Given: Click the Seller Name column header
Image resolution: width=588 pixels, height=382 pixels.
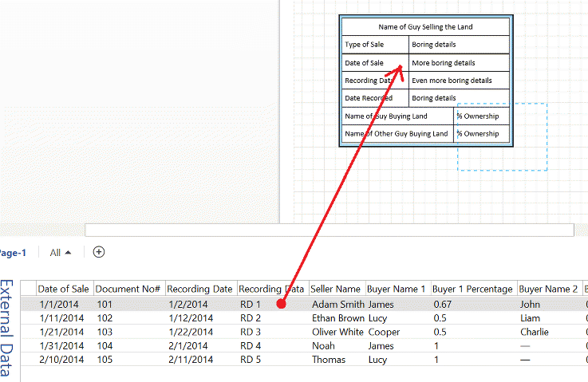Looking at the screenshot, I should coord(336,289).
